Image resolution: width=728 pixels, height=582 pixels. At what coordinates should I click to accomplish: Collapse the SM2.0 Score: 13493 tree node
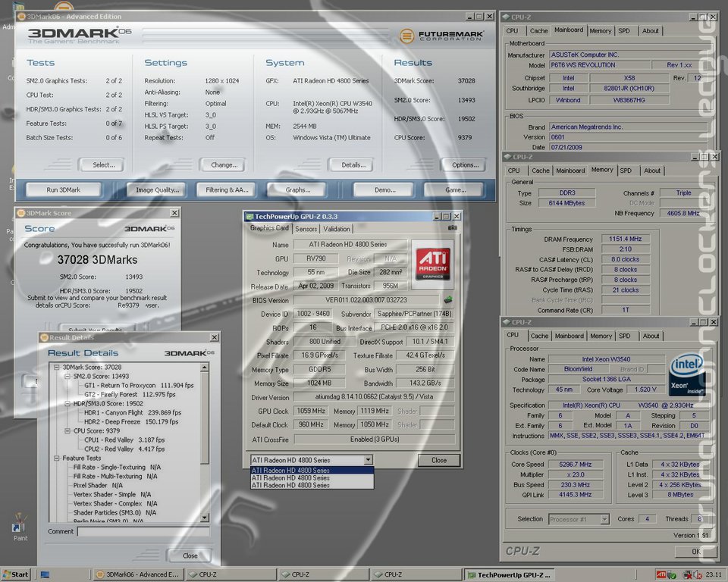click(67, 377)
